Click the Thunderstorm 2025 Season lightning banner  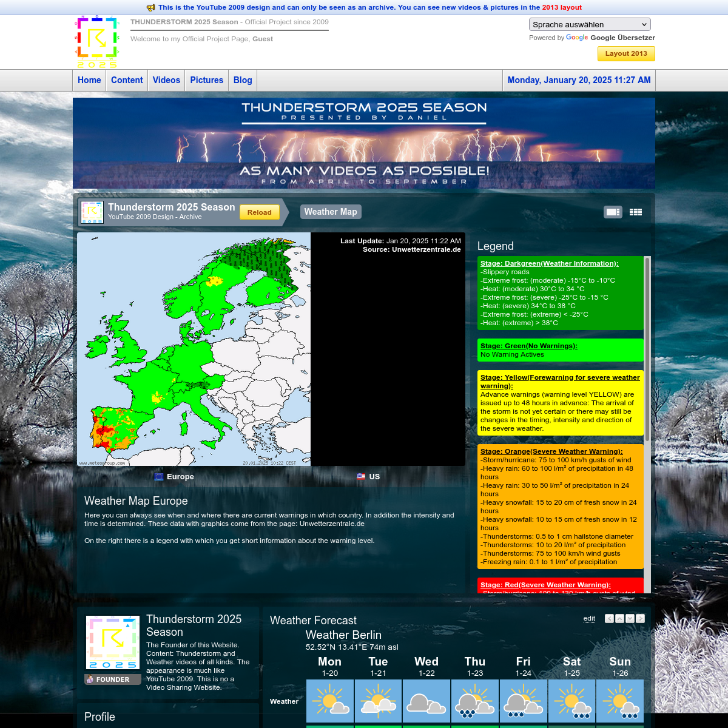[364, 143]
